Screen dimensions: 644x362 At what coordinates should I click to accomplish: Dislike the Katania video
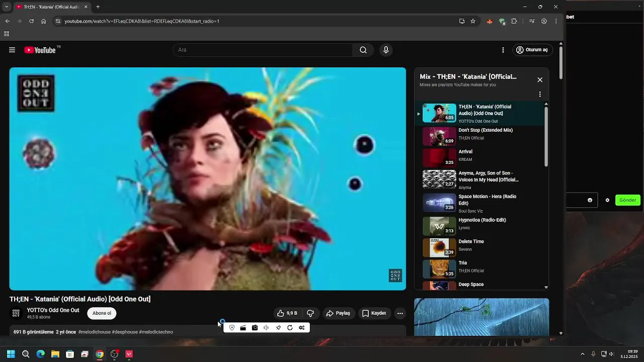click(310, 313)
